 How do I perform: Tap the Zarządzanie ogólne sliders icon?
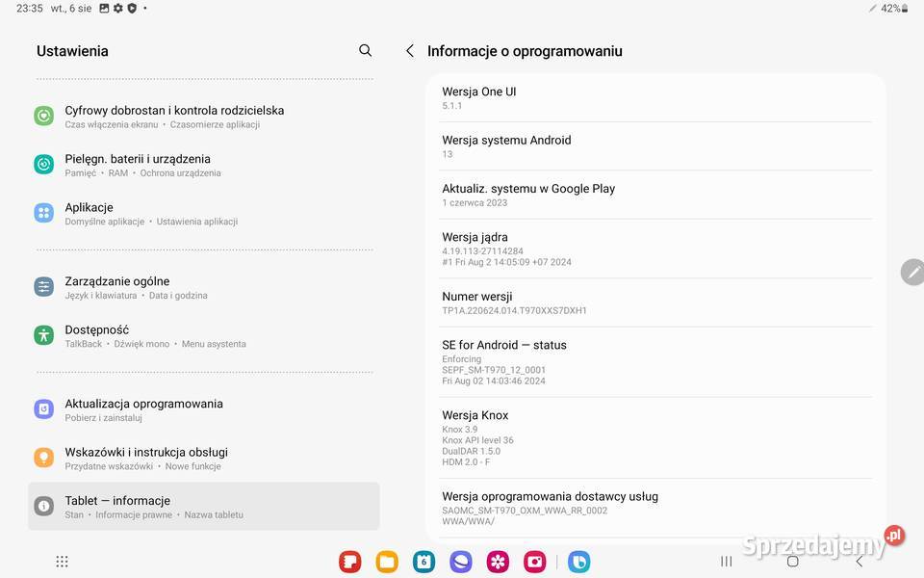coord(43,287)
